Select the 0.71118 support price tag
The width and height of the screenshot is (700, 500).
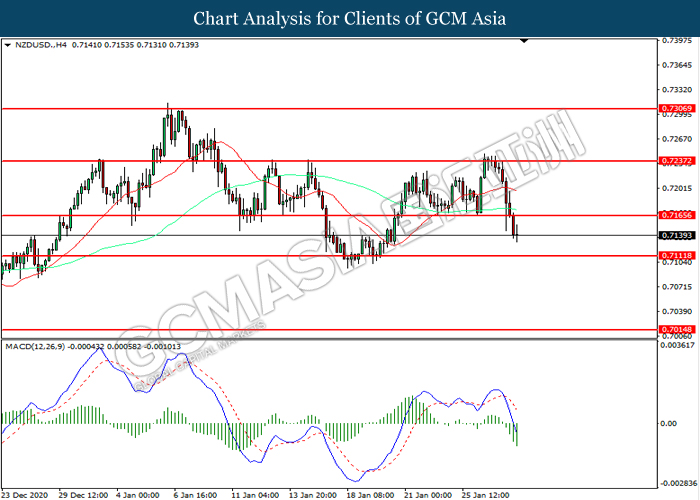point(674,256)
